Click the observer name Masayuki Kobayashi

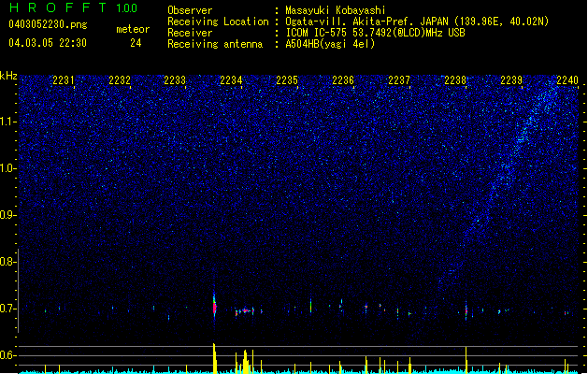(336, 10)
